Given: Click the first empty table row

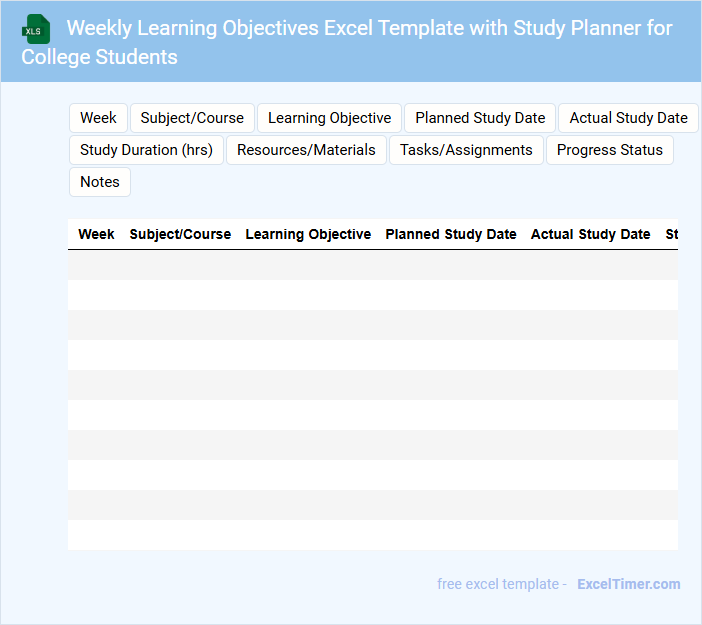Looking at the screenshot, I should (372, 265).
